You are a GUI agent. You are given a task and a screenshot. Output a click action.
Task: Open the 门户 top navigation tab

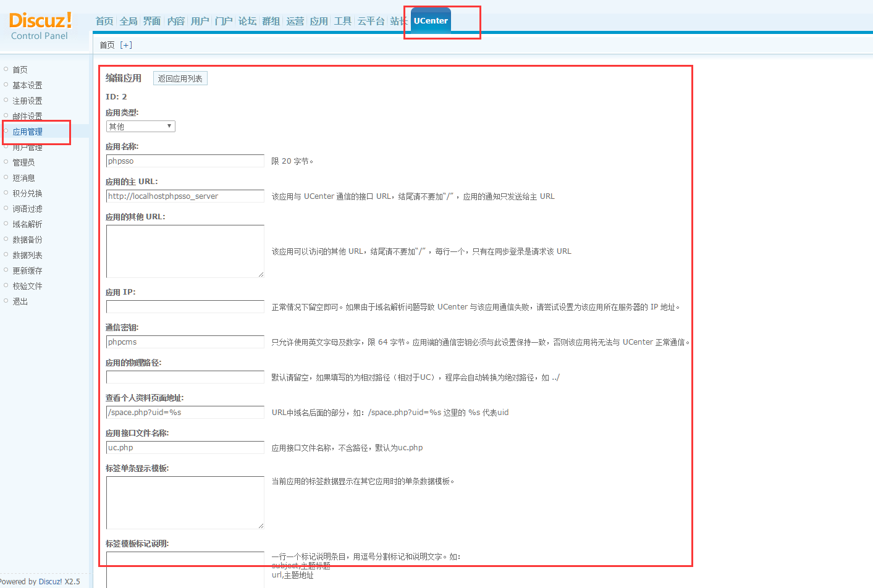pos(224,21)
